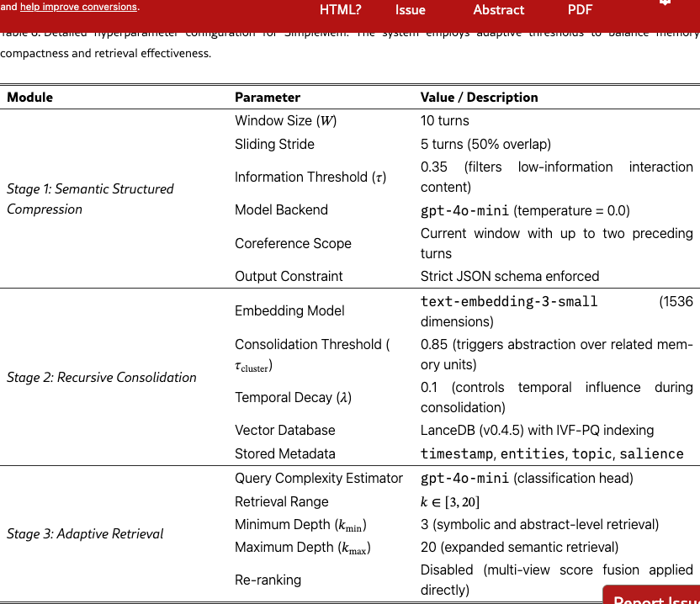This screenshot has width=700, height=604.
Task: Click the "Strict JSON schema enforced" value
Action: [x=510, y=276]
